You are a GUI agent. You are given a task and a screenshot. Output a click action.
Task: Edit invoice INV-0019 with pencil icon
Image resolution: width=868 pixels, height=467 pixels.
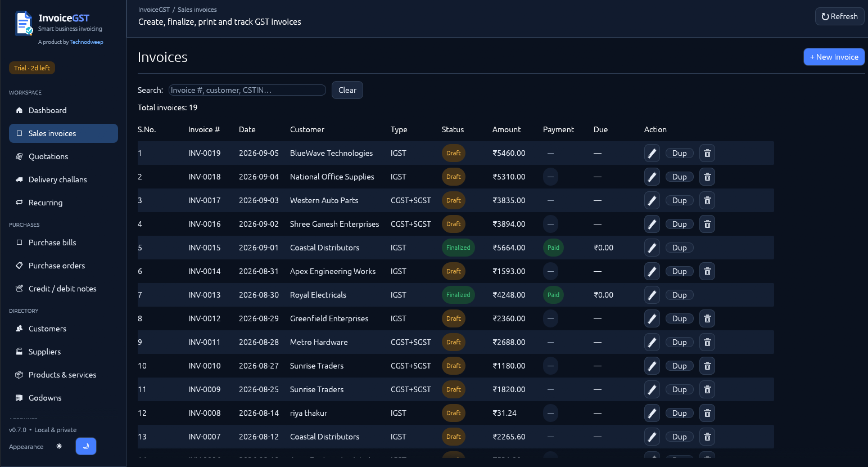point(652,153)
